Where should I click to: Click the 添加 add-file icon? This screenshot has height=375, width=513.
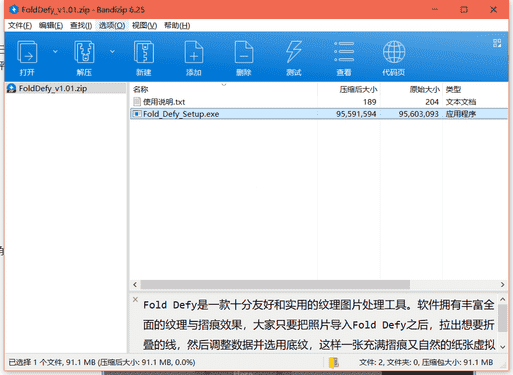(194, 52)
